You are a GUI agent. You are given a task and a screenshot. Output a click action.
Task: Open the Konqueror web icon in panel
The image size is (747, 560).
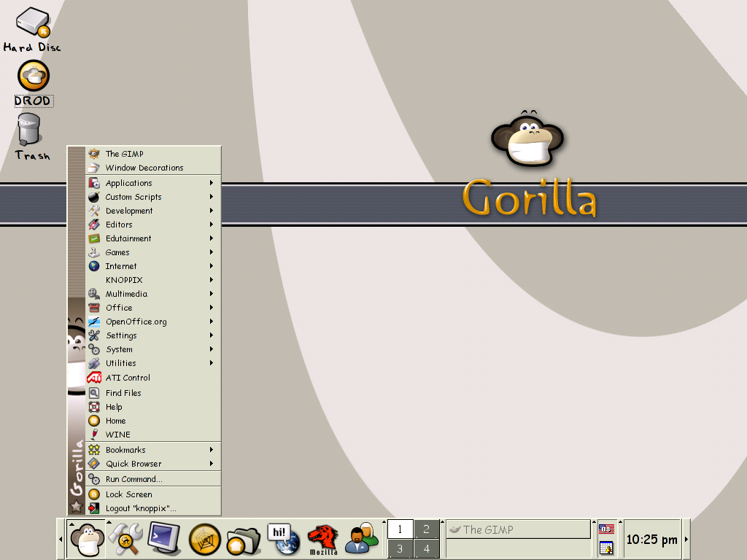204,539
